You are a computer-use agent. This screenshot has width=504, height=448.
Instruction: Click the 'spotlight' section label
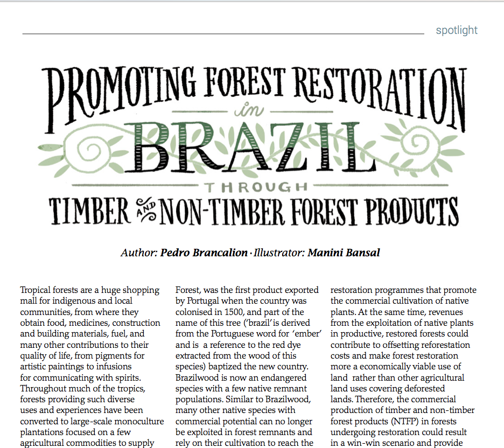click(457, 31)
